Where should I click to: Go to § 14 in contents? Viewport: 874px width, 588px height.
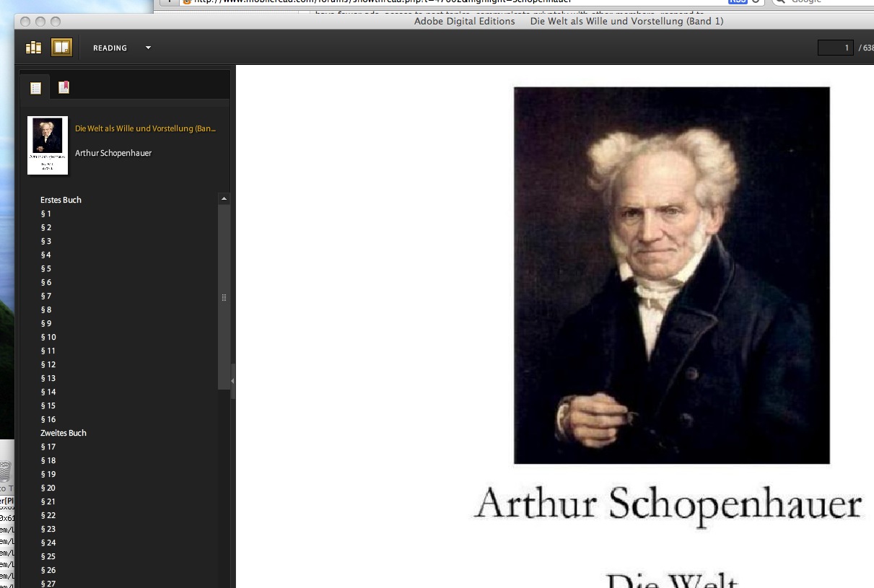tap(48, 392)
